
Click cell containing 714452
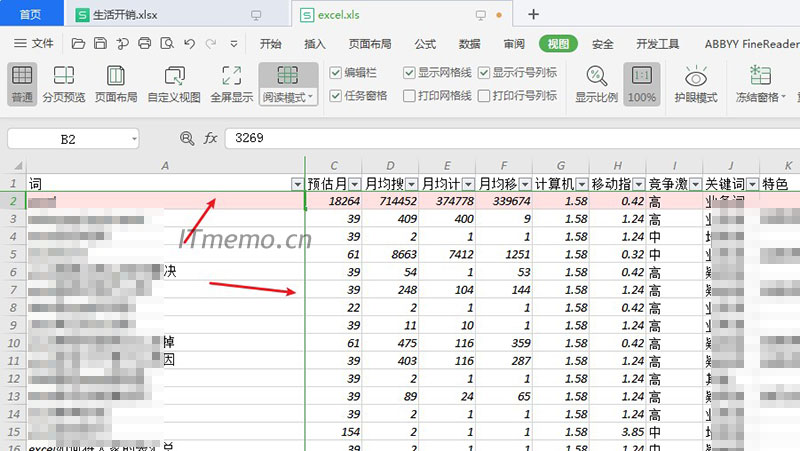tap(390, 201)
